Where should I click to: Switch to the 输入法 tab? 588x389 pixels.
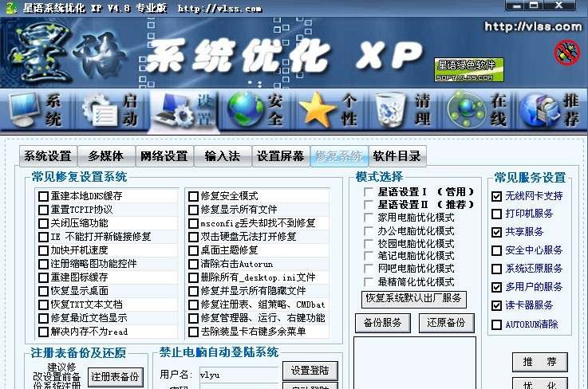(x=223, y=156)
